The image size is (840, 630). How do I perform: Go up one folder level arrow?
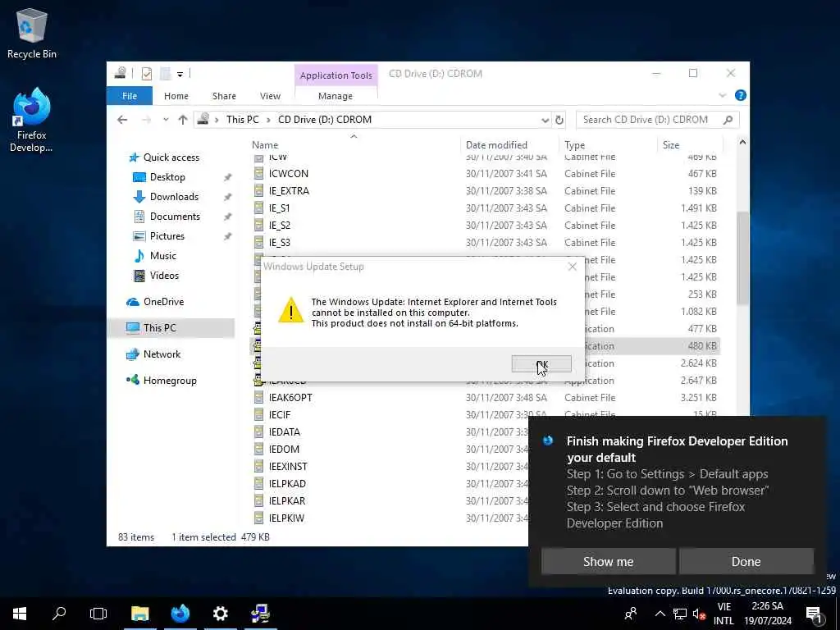[183, 120]
